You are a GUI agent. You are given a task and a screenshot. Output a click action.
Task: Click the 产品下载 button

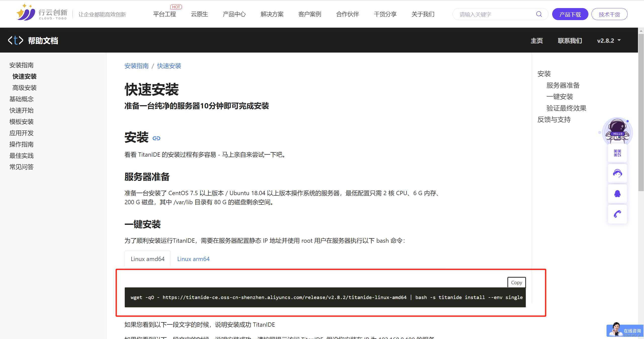570,14
